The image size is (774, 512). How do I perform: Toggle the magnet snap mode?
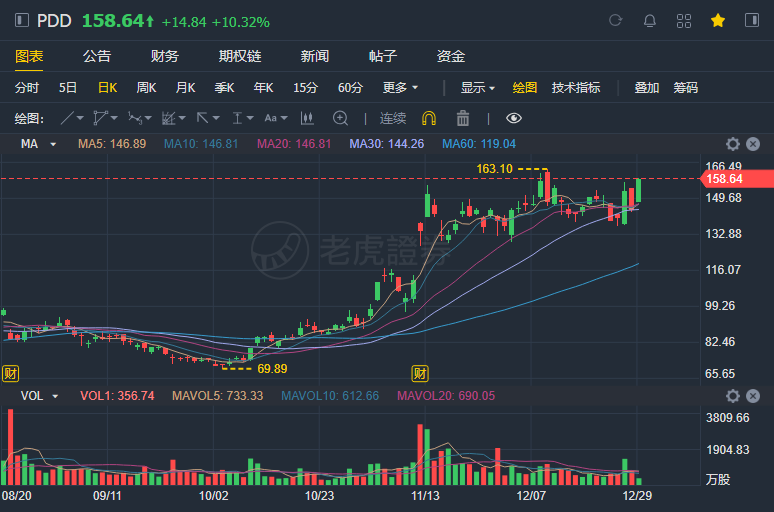click(x=429, y=118)
